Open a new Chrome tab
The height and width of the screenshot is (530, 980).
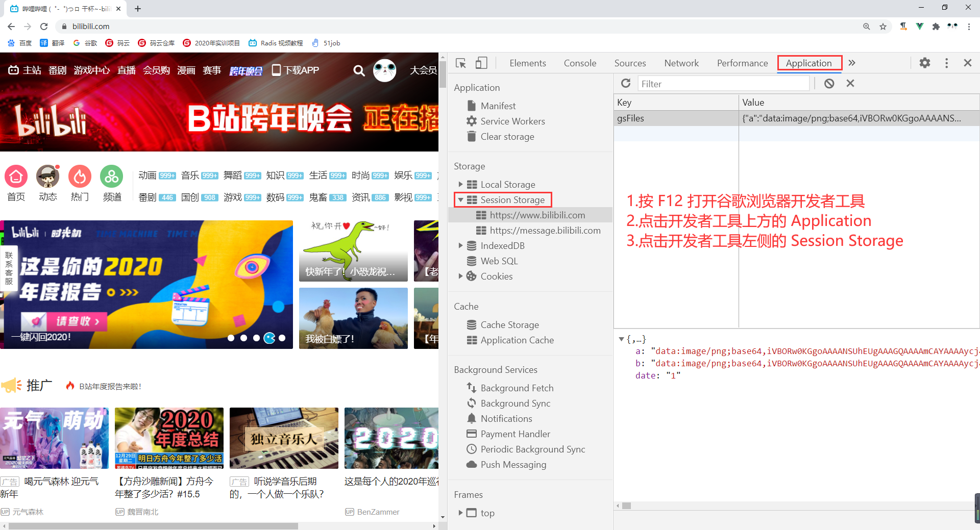tap(138, 9)
